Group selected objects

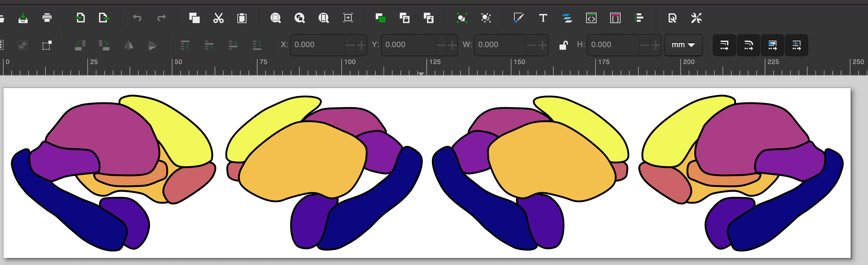(x=462, y=18)
